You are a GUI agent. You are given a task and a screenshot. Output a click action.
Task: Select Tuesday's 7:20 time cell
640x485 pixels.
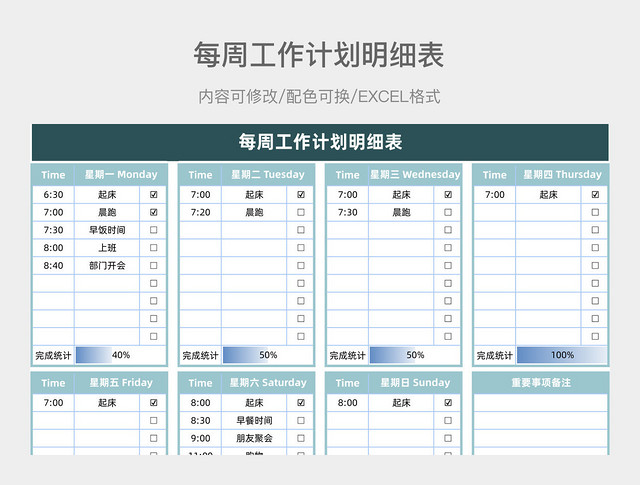coord(200,212)
